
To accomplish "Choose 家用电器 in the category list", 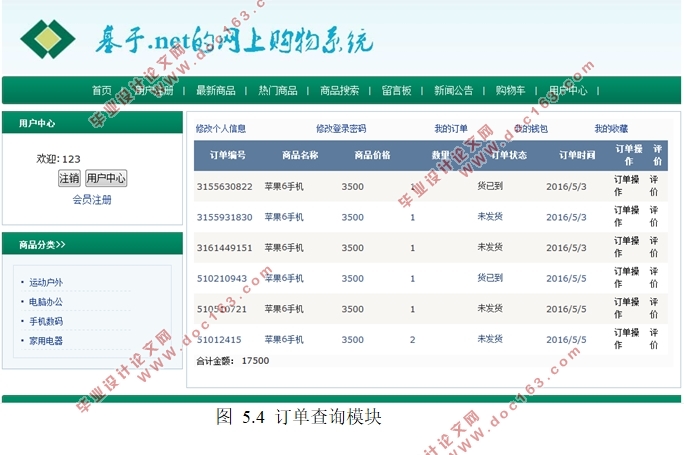I will pos(46,341).
